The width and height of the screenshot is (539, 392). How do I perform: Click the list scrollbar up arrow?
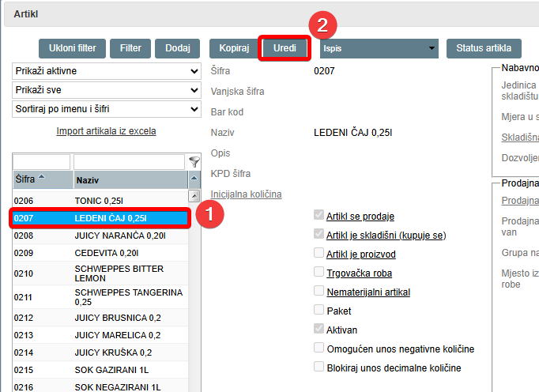pos(194,196)
